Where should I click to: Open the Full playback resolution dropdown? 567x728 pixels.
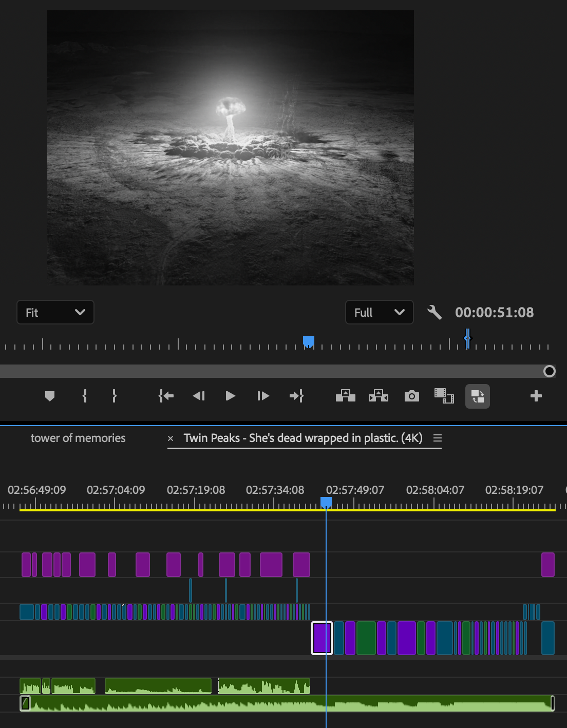point(380,312)
